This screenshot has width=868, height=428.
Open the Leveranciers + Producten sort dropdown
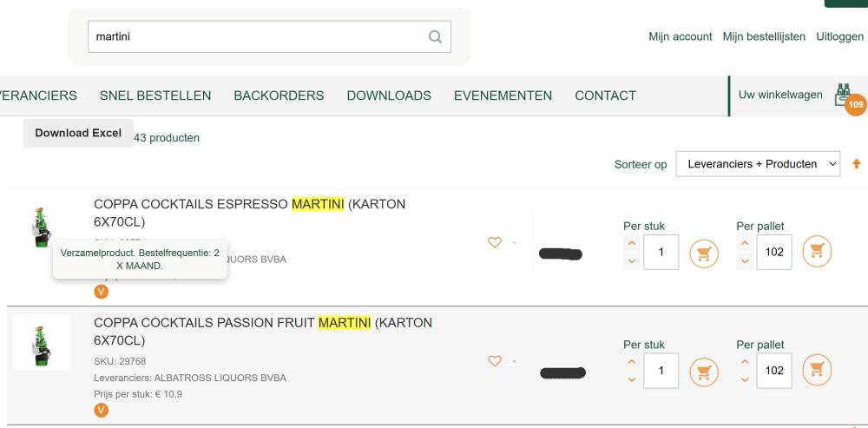[758, 164]
